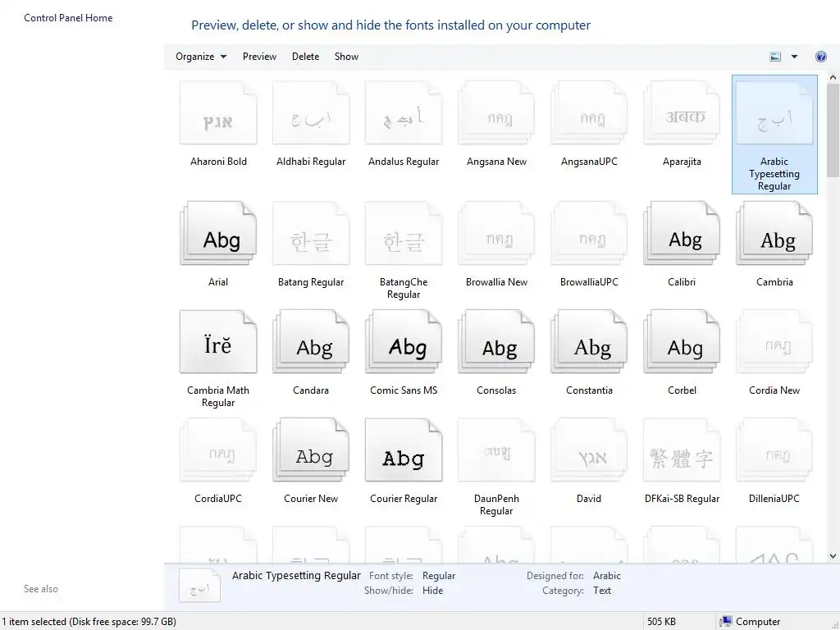
Task: Click the 'Arabic' designed-for value
Action: coord(607,575)
